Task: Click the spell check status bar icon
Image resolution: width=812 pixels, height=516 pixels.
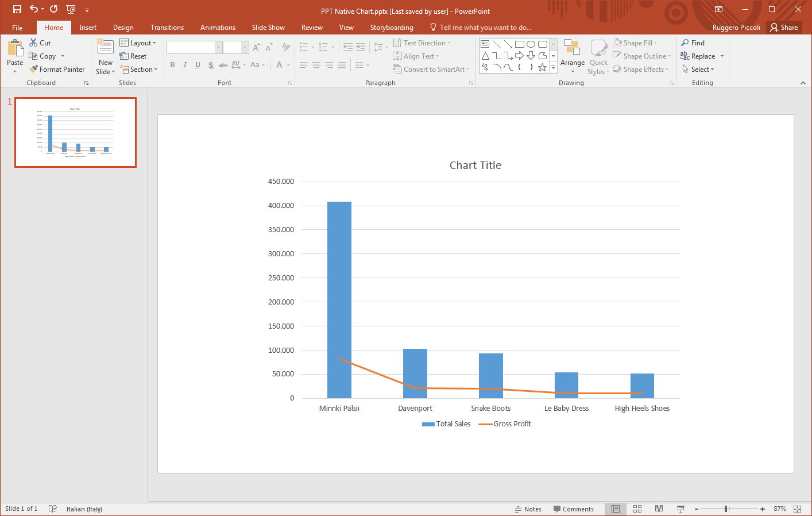Action: [x=53, y=509]
